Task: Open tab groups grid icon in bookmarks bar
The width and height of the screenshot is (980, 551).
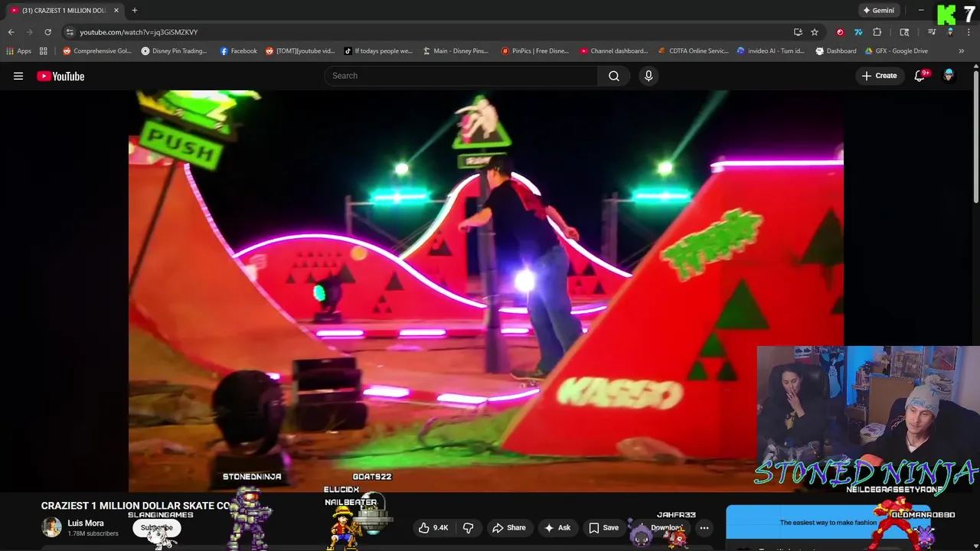Action: (x=44, y=51)
